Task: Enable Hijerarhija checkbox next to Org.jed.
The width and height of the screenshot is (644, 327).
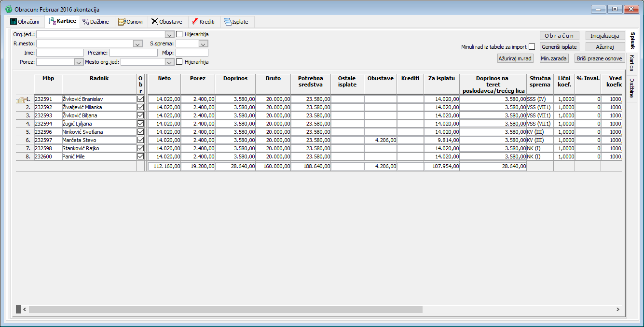Action: 179,34
